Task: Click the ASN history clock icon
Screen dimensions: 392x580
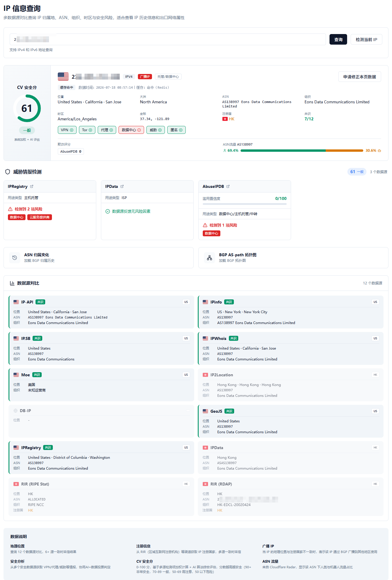Action: (15, 258)
